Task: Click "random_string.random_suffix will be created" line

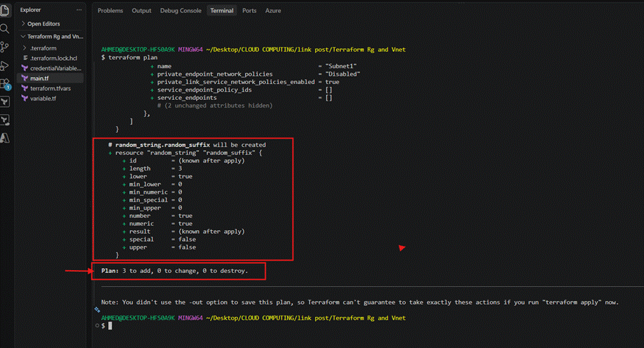Action: pyautogui.click(x=187, y=145)
